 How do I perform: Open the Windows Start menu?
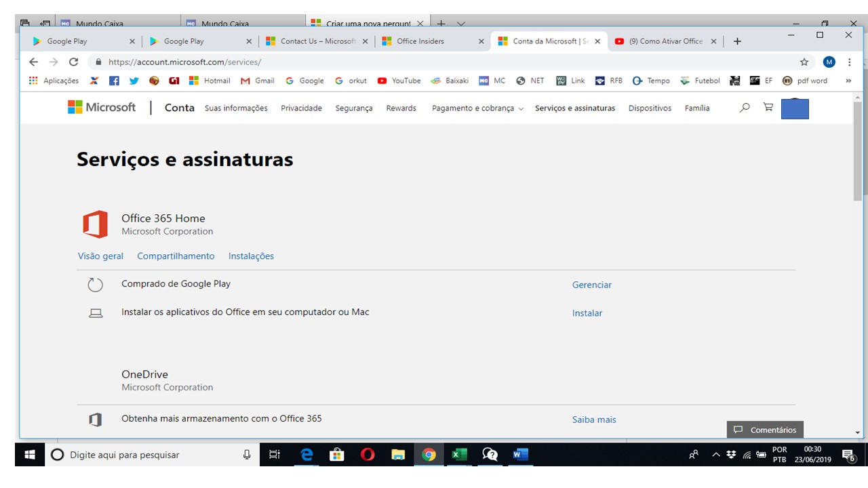coord(30,455)
